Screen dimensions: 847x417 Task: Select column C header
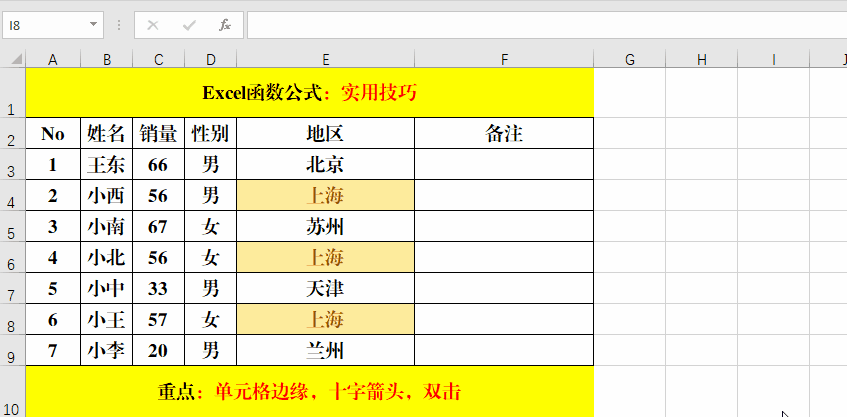click(158, 59)
